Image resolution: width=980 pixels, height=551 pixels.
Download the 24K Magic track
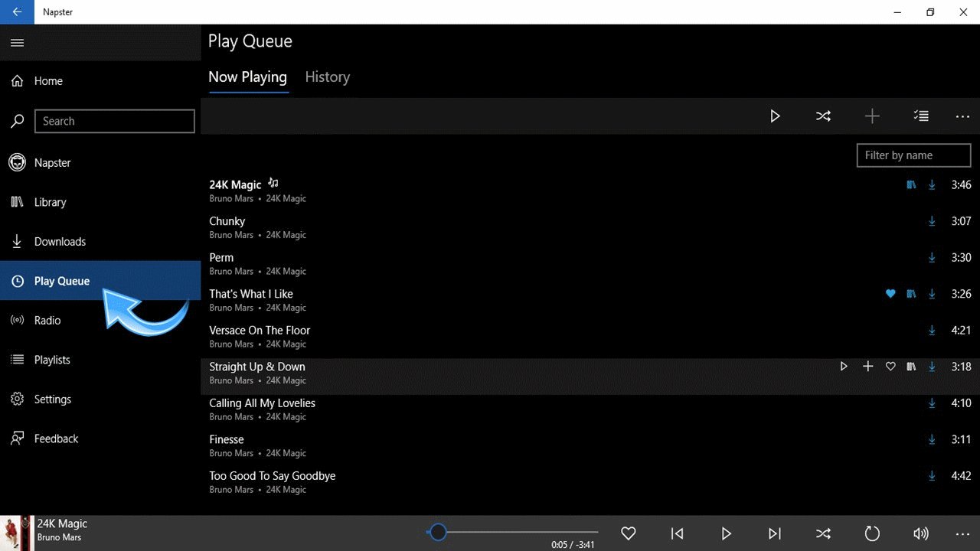click(932, 184)
